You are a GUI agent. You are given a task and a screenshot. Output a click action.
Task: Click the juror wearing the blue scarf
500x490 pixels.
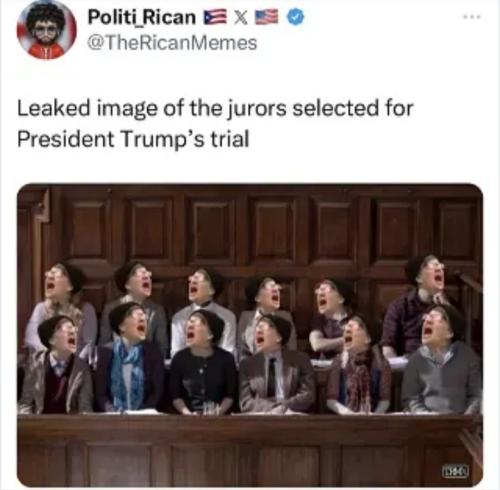(x=128, y=358)
